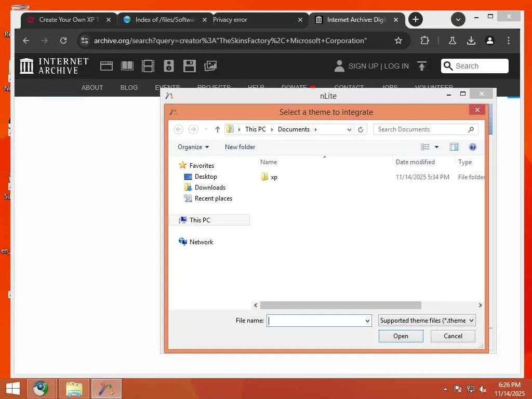Select Recent places in sidebar
This screenshot has width=532, height=399.
point(214,198)
